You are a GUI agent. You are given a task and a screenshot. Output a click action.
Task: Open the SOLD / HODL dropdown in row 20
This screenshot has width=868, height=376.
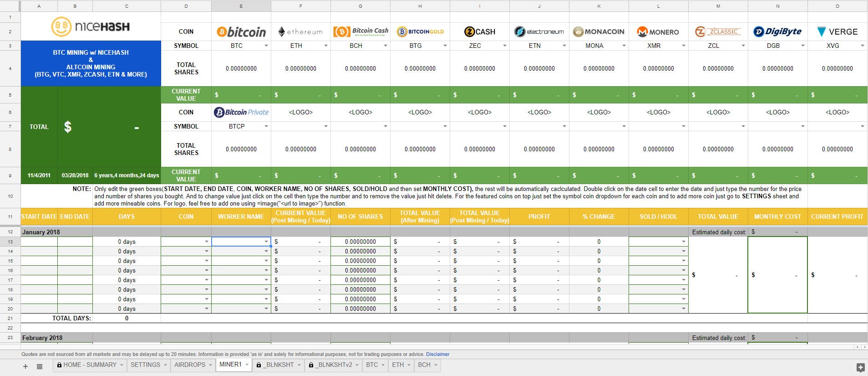pos(684,309)
